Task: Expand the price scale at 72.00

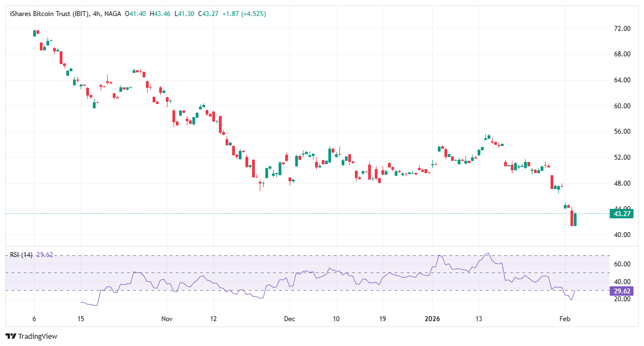Action: [x=621, y=28]
